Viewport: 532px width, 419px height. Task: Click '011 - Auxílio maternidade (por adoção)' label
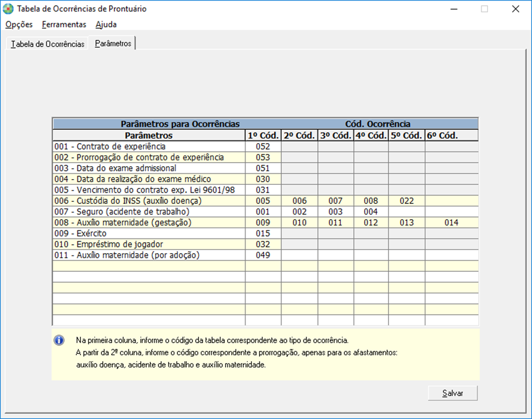(149, 255)
